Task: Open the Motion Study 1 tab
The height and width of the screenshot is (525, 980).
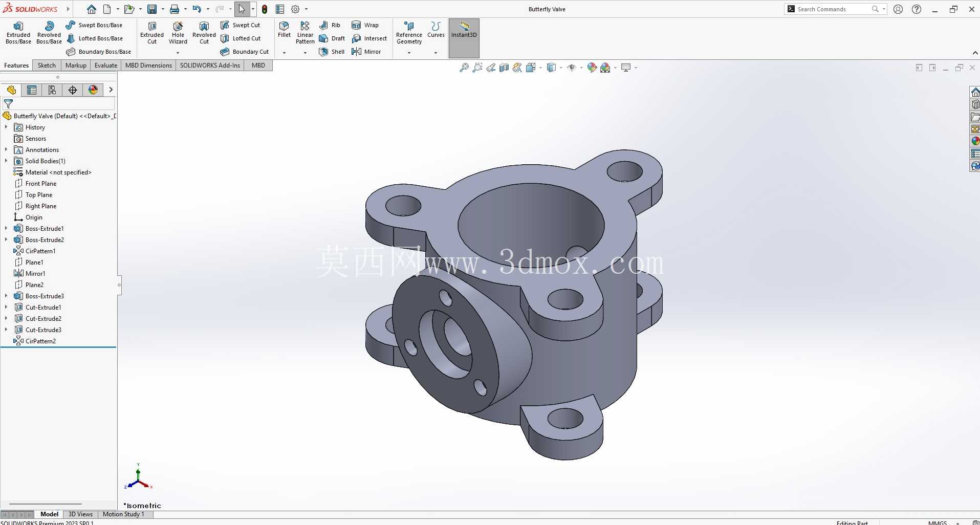Action: pos(123,514)
